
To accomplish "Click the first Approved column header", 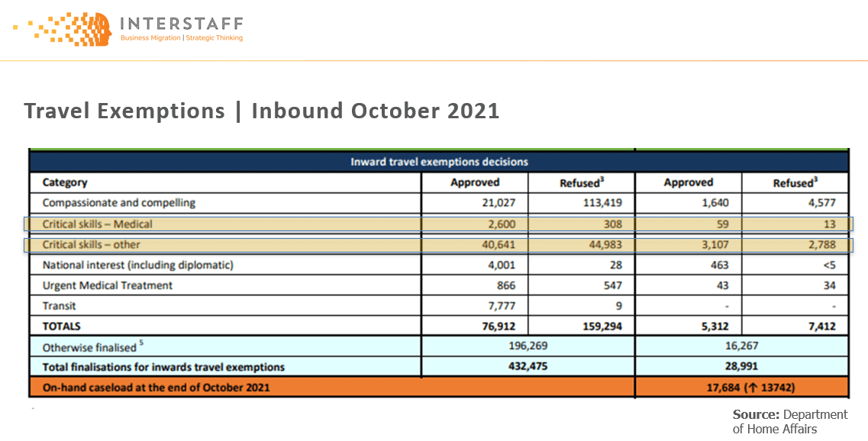I will click(x=474, y=182).
